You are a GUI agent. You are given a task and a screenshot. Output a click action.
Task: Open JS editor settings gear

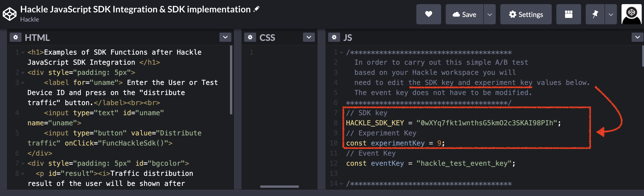pos(334,37)
